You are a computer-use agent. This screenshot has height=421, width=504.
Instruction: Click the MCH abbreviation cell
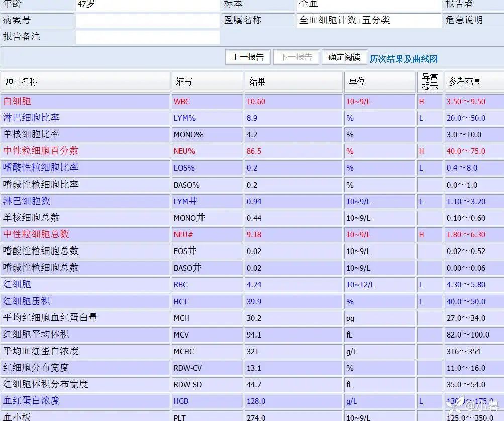(x=208, y=318)
